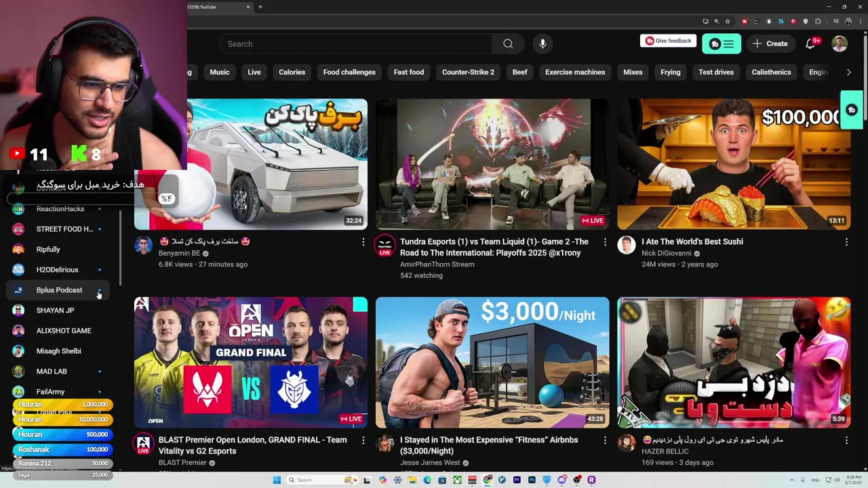Viewport: 868px width, 488px height.
Task: Play the $3,000/Night video thumbnail
Action: click(492, 363)
